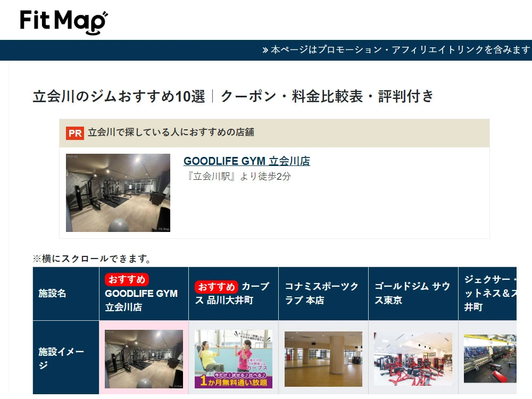Click the ジェクサー gym image at the right edge

click(x=489, y=359)
